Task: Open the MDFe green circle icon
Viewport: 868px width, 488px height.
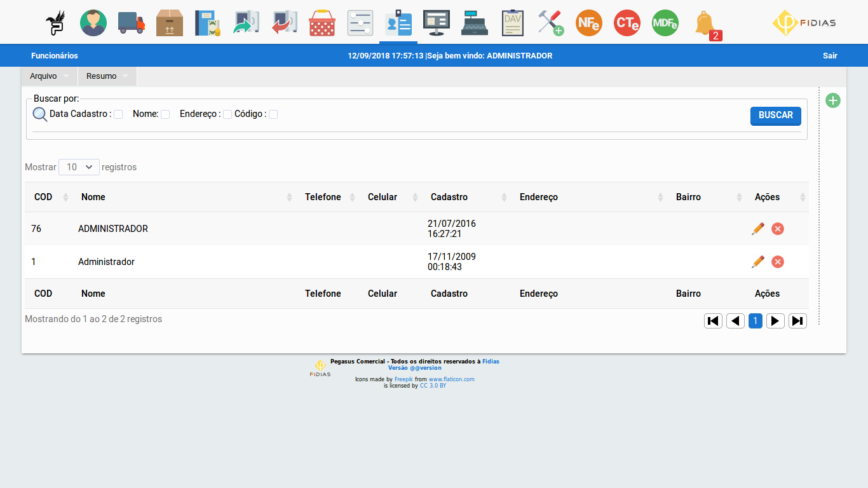Action: (665, 23)
